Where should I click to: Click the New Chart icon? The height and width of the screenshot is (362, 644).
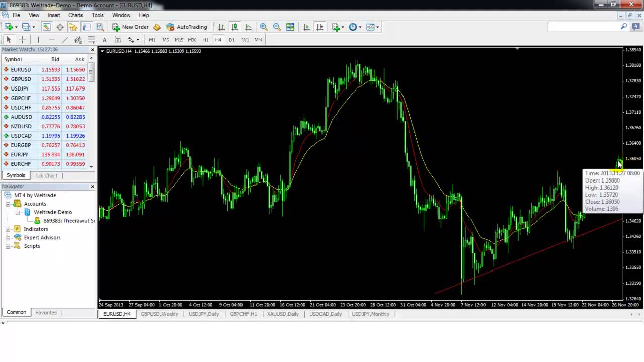(x=9, y=27)
